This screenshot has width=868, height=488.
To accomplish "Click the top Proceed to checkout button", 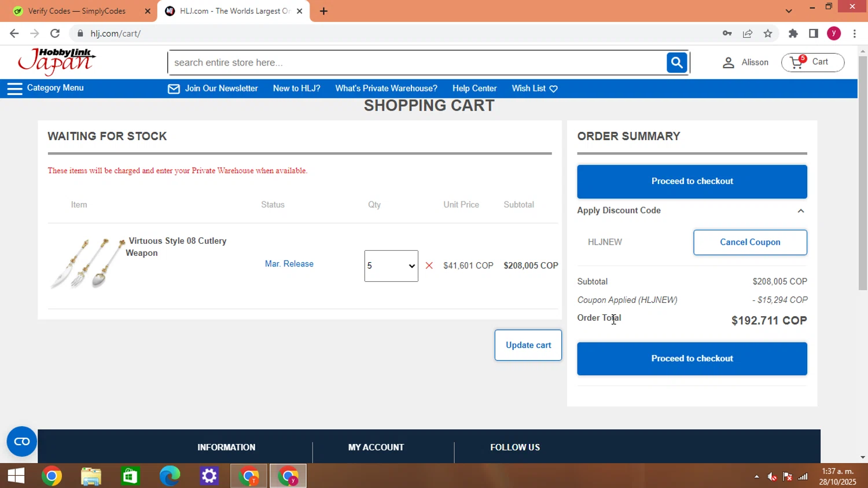I will (x=692, y=181).
